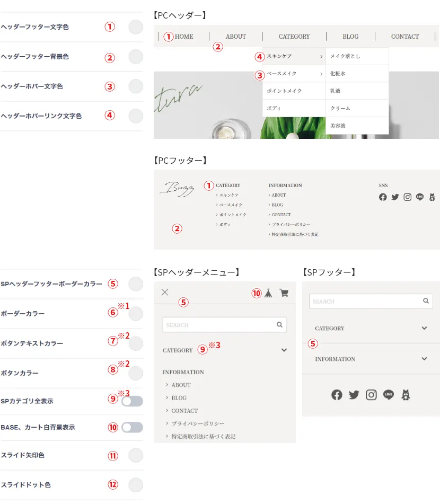
Task: Pick the ヘッダーフッター文字色 color swatch
Action: pyautogui.click(x=136, y=27)
